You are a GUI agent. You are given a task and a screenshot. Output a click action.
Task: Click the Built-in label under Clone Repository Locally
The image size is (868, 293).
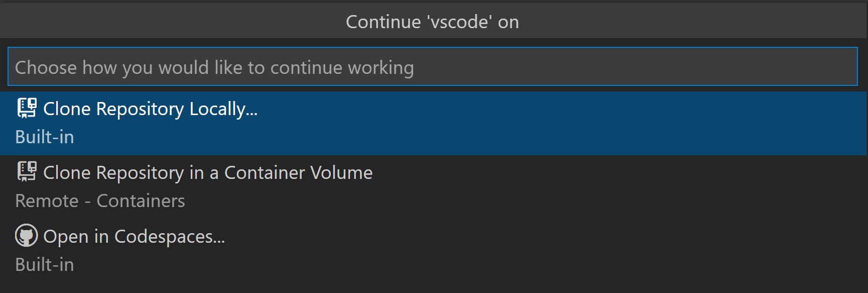tap(44, 137)
